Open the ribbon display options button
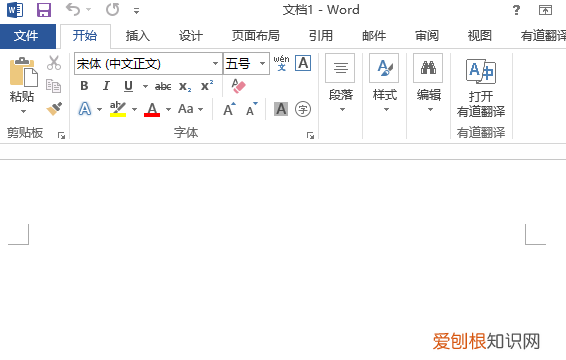The width and height of the screenshot is (566, 360). pos(545,10)
